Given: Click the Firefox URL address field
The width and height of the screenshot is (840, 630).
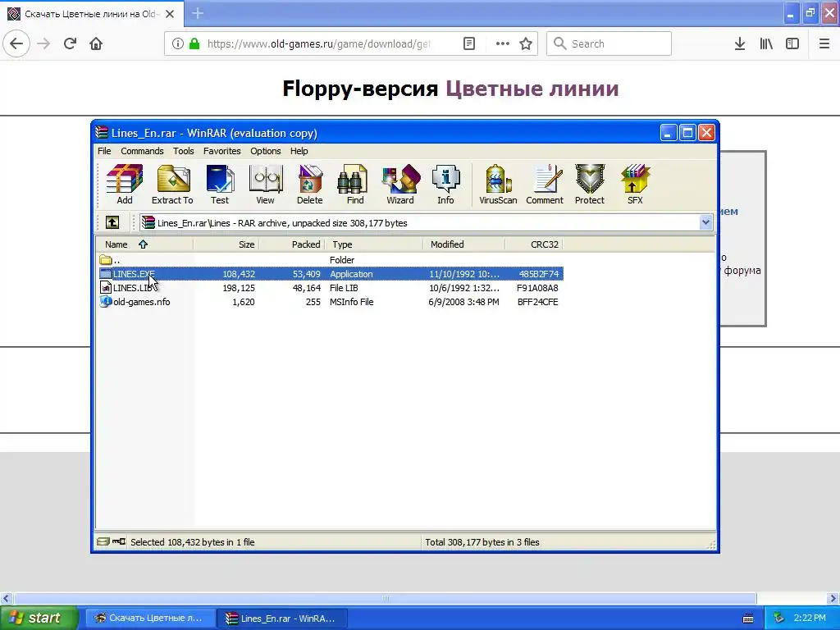Looking at the screenshot, I should [x=321, y=43].
